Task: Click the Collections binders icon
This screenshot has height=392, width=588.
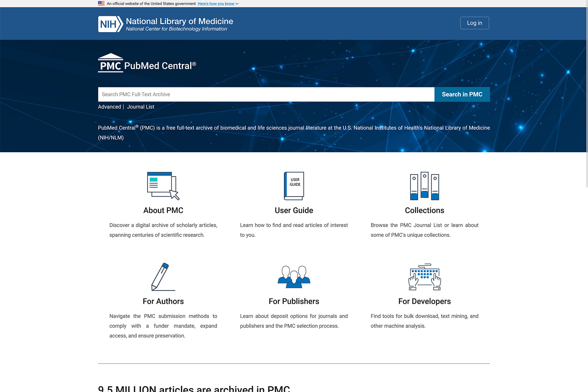Action: (x=425, y=186)
